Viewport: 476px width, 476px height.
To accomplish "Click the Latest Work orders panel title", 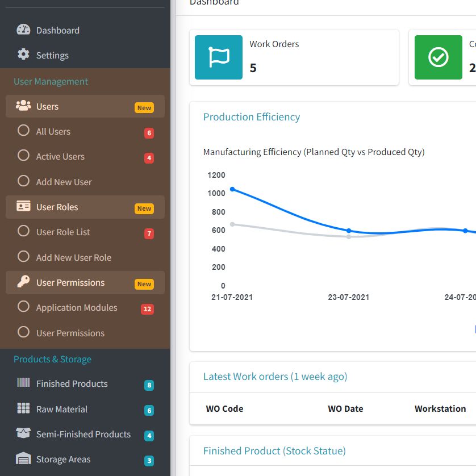I will point(275,377).
